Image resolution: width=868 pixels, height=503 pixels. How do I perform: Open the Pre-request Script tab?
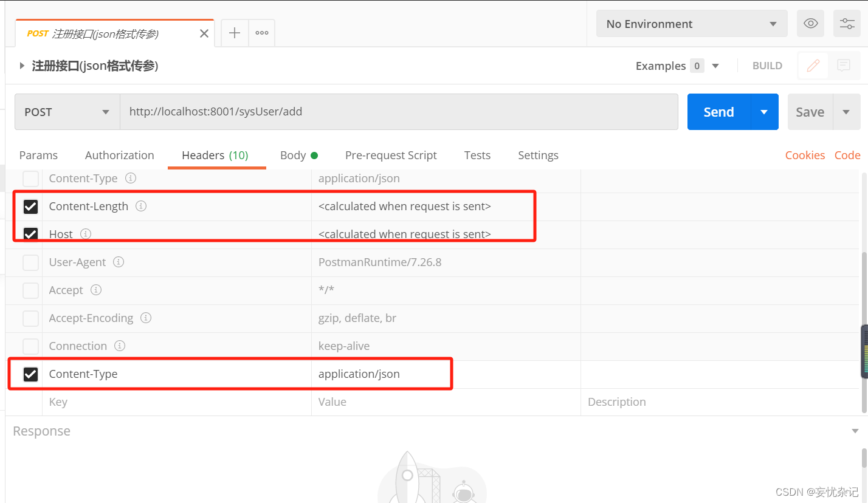point(391,155)
